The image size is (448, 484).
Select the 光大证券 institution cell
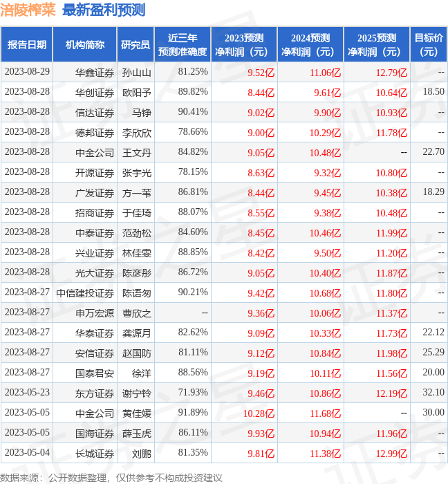85,272
